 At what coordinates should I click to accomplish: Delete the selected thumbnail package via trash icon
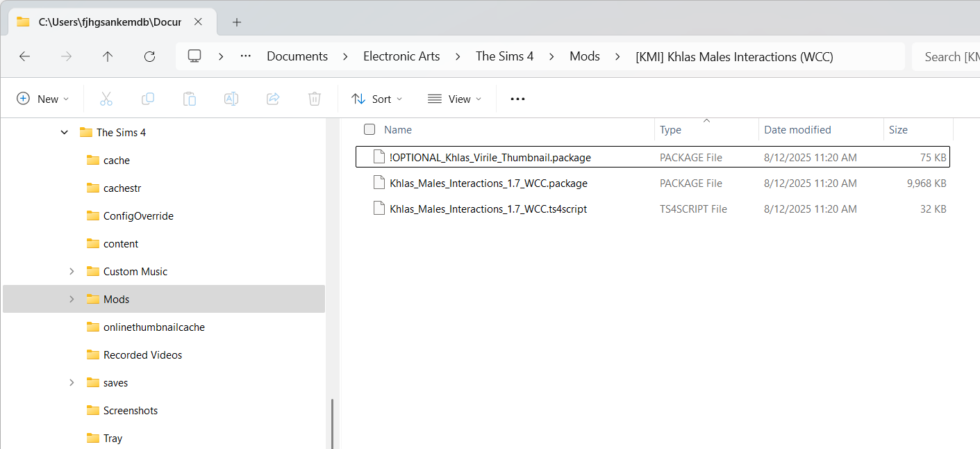tap(314, 99)
